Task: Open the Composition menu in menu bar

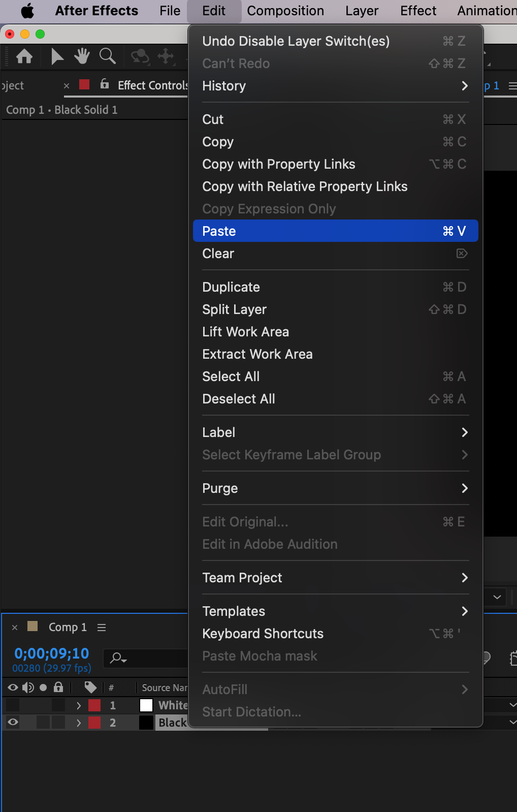Action: point(285,11)
